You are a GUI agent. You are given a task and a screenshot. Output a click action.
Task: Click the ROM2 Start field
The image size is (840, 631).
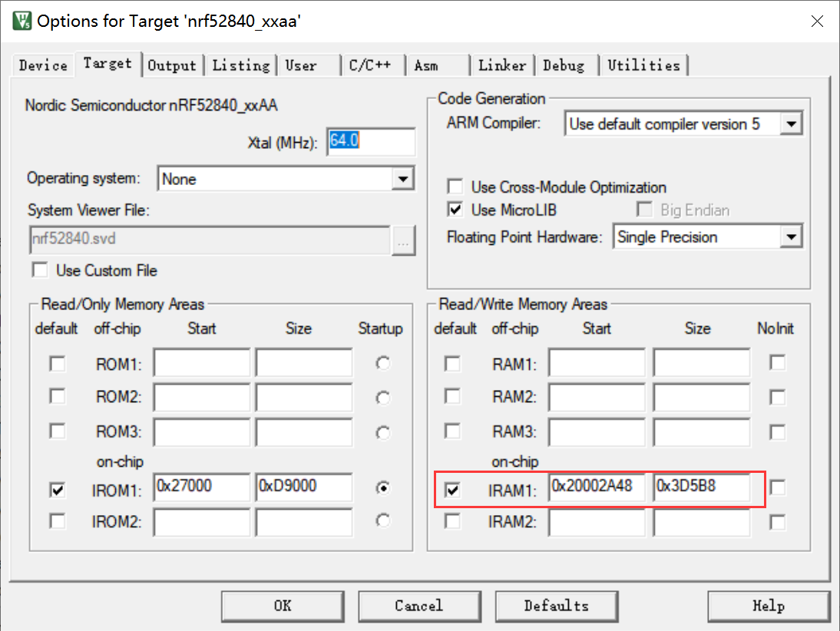coord(202,398)
